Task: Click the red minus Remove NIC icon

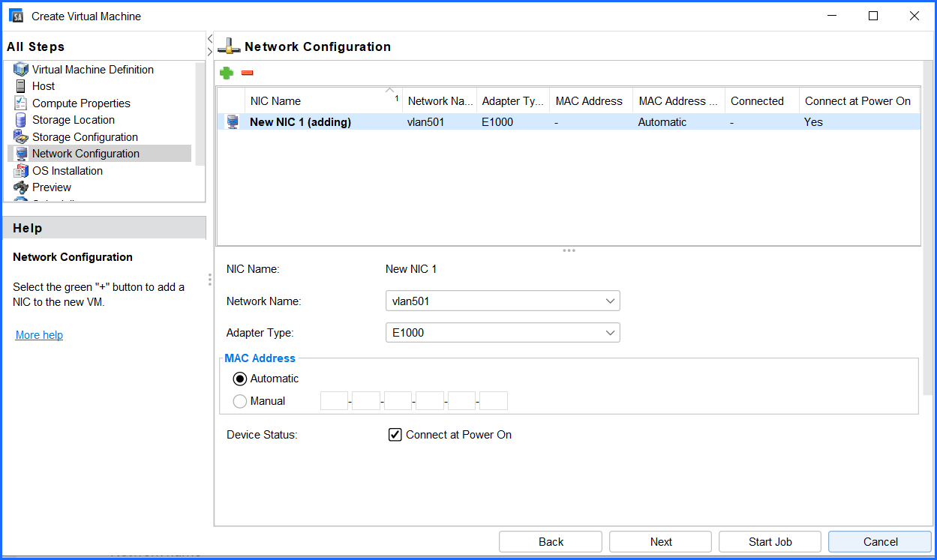Action: click(248, 73)
